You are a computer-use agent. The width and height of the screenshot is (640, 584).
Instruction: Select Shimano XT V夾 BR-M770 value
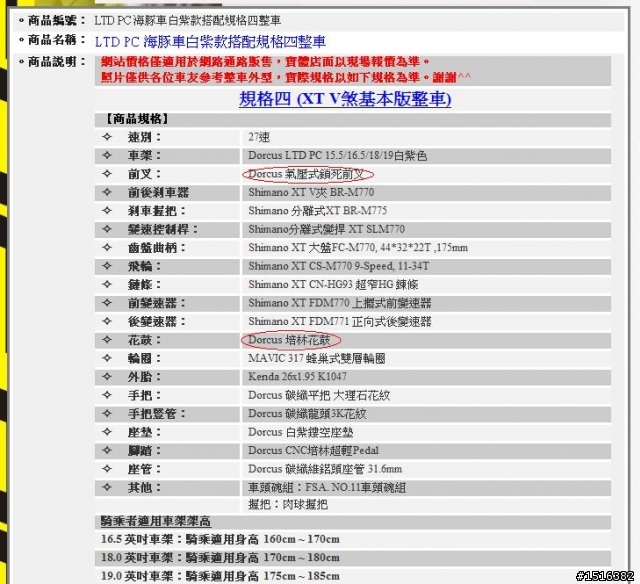click(311, 192)
